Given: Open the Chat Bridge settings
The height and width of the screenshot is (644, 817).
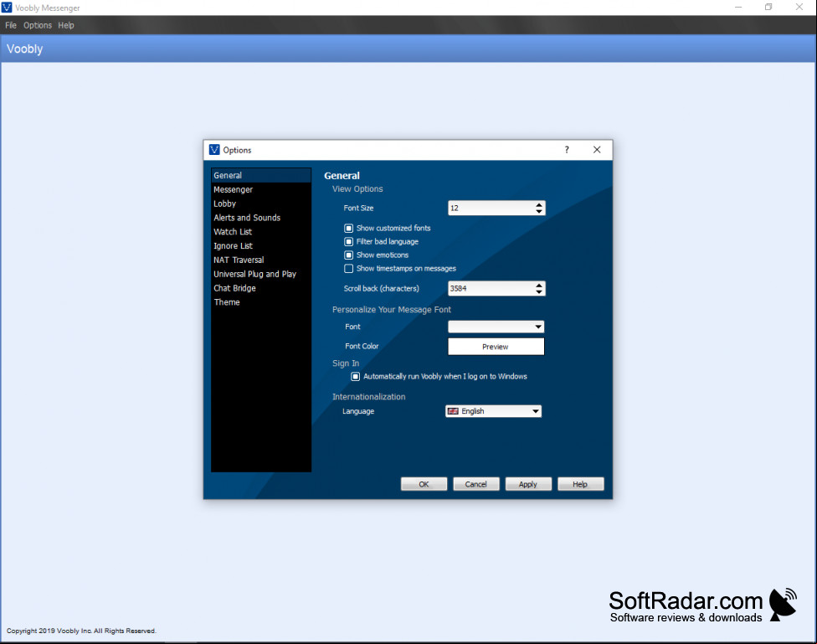Looking at the screenshot, I should click(x=261, y=288).
